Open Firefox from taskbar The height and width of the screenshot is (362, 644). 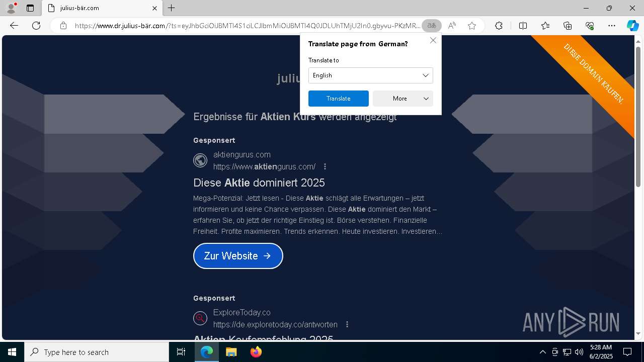[256, 352]
